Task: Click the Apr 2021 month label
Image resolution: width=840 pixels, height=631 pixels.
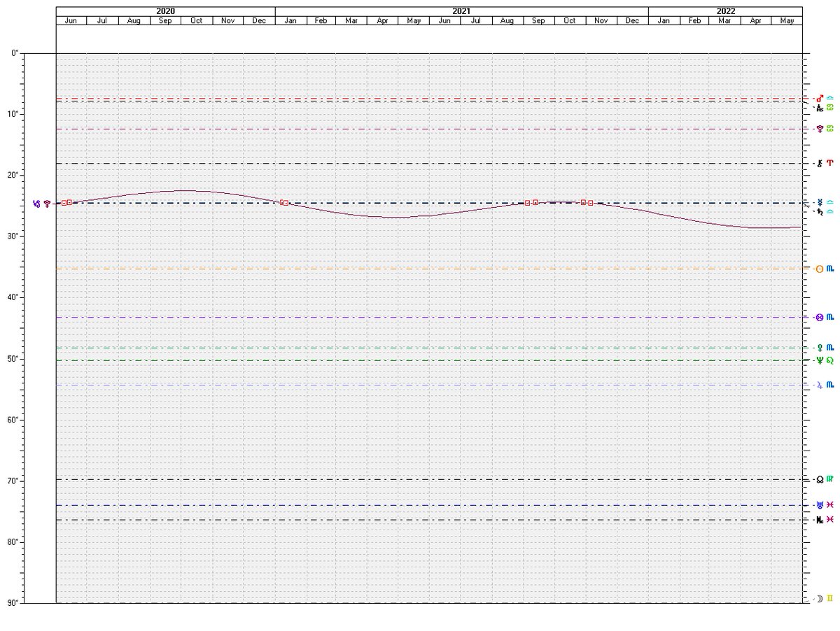Action: [x=383, y=20]
